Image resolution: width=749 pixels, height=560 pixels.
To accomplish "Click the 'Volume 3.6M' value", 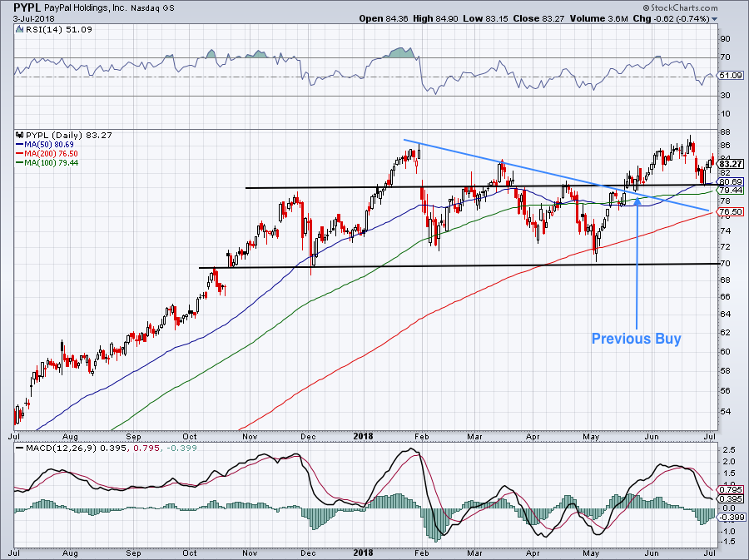I will [x=599, y=18].
